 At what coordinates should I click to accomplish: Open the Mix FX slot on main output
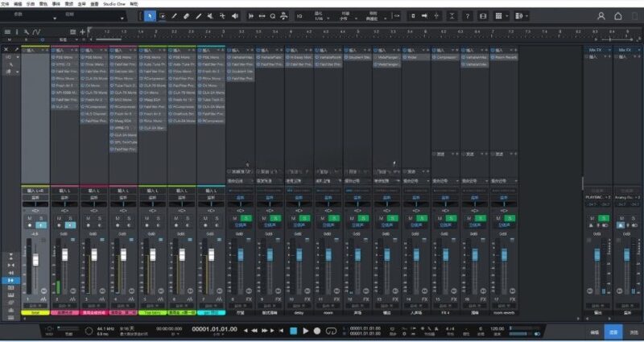click(597, 50)
